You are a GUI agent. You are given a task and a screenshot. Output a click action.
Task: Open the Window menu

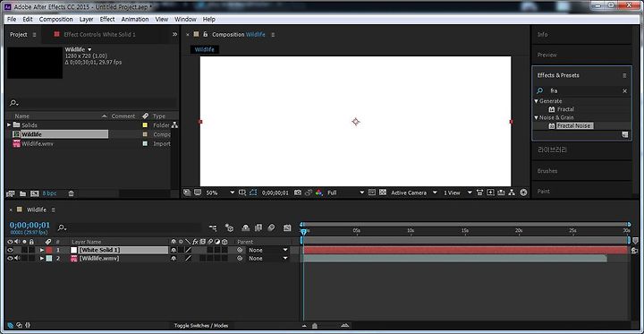185,20
